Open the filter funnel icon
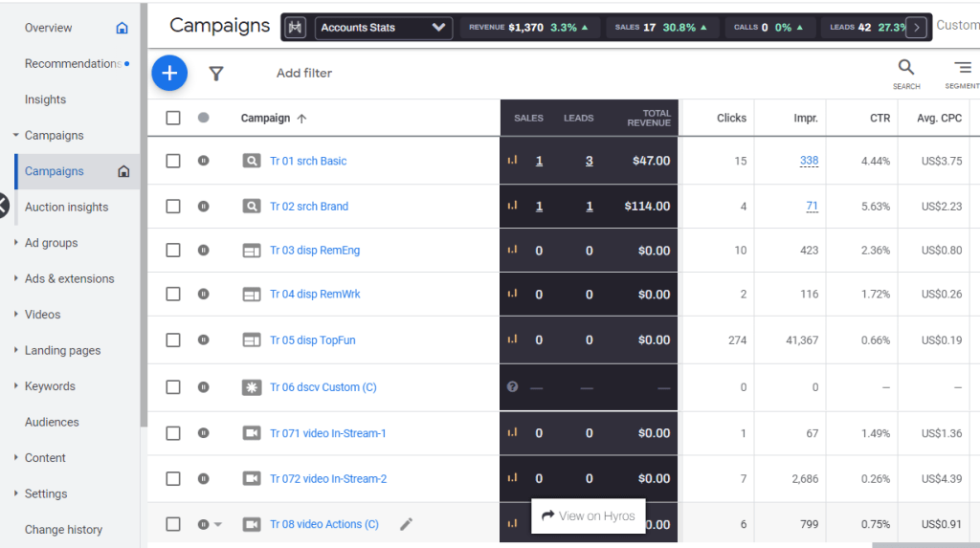 pyautogui.click(x=216, y=74)
